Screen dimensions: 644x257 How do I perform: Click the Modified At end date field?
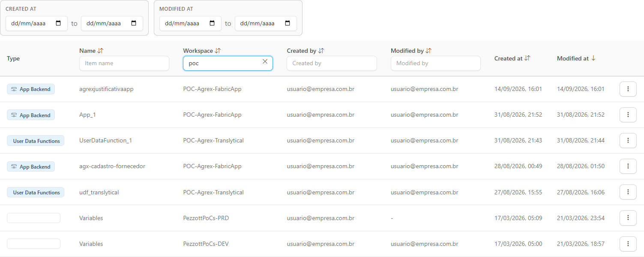pyautogui.click(x=266, y=24)
